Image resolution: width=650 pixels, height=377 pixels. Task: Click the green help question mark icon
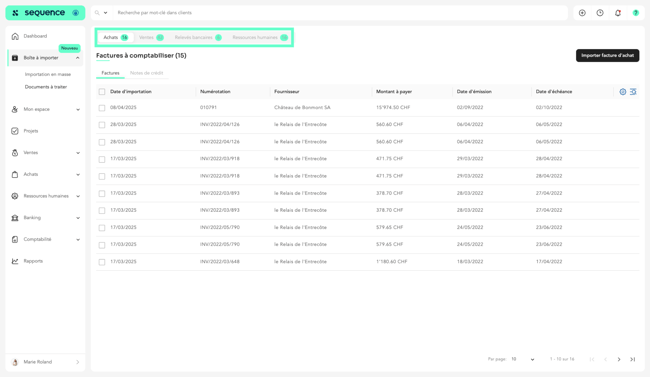[635, 13]
